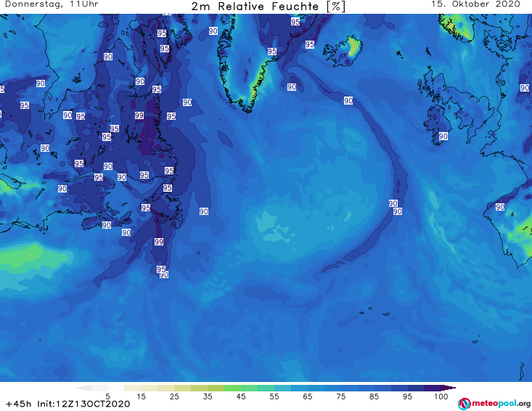The image size is (532, 411).
Task: Click the legend value 65
Action: pyautogui.click(x=308, y=396)
